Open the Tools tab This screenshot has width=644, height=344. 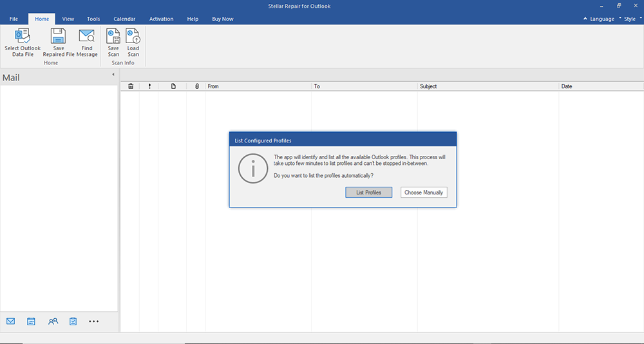click(x=93, y=19)
